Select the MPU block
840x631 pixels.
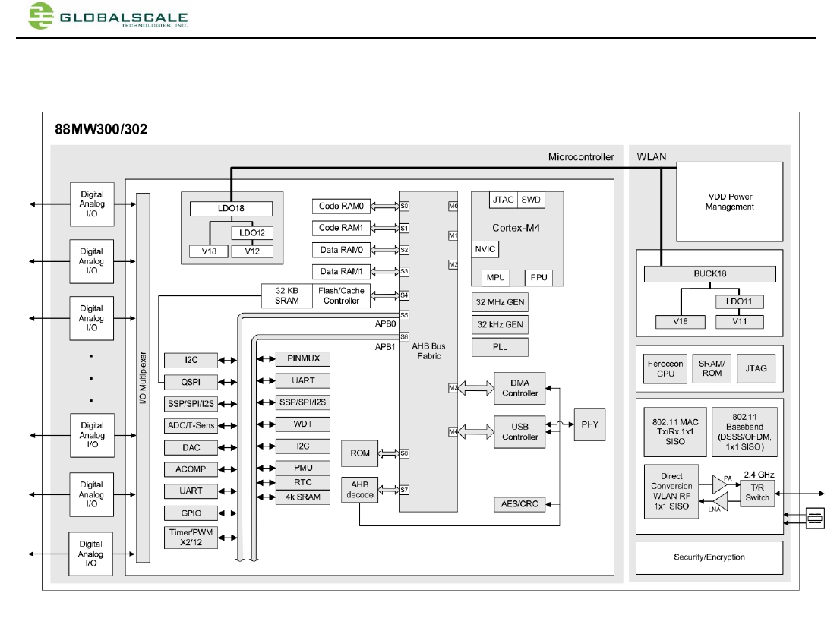(x=495, y=277)
